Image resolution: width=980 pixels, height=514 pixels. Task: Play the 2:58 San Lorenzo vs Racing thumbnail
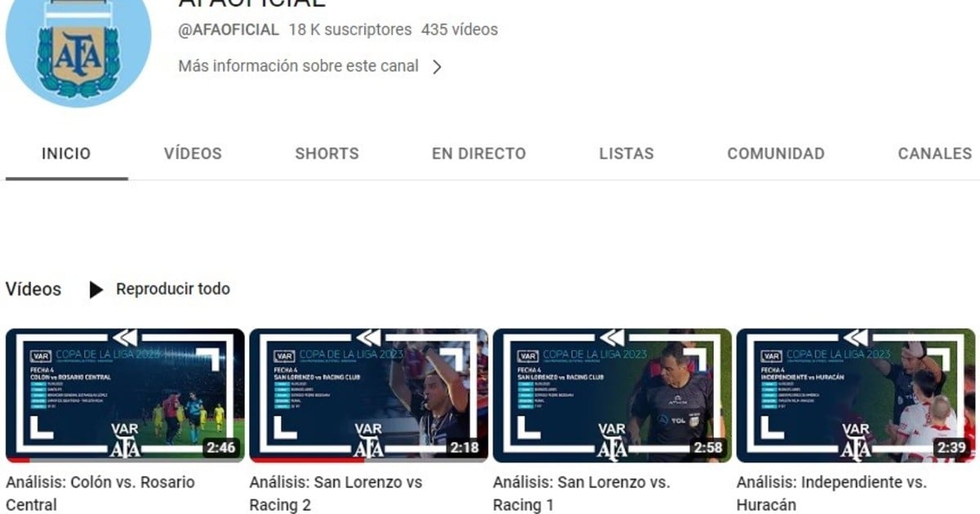tap(612, 396)
